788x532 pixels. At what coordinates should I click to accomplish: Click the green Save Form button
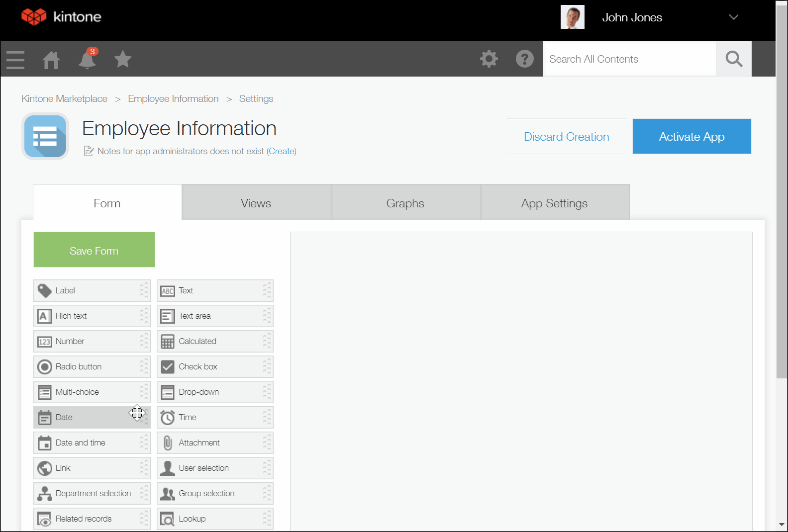[x=94, y=250]
